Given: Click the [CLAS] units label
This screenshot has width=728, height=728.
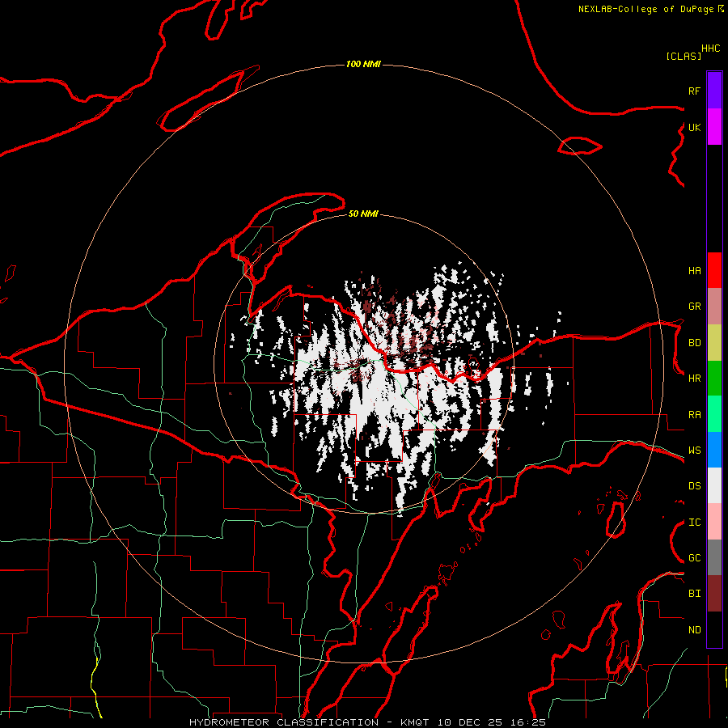Looking at the screenshot, I should coord(684,56).
